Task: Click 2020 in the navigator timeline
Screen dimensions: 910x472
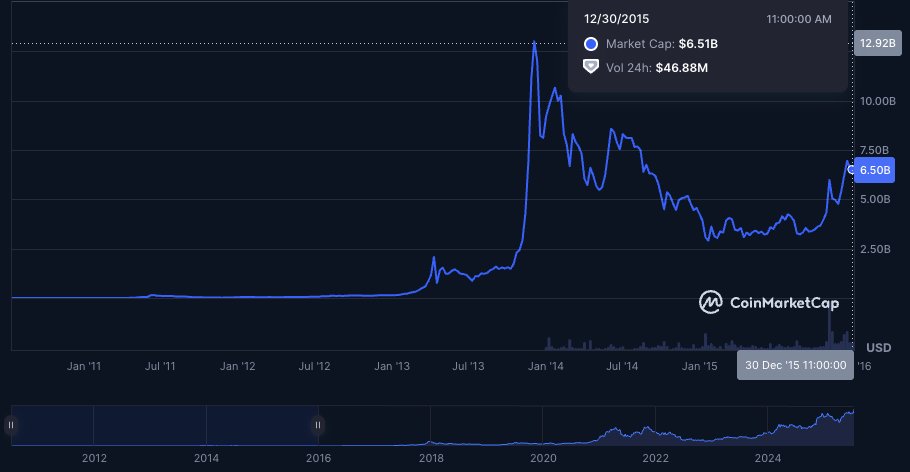Action: coord(543,458)
